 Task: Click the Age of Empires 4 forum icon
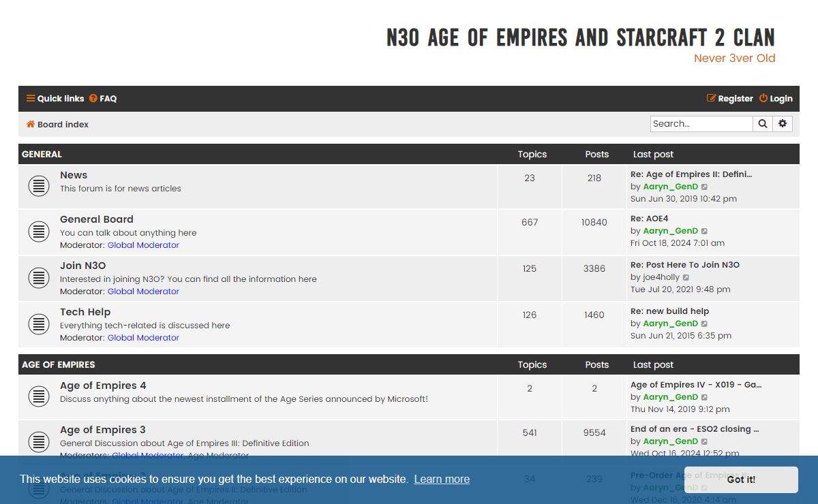[x=39, y=396]
